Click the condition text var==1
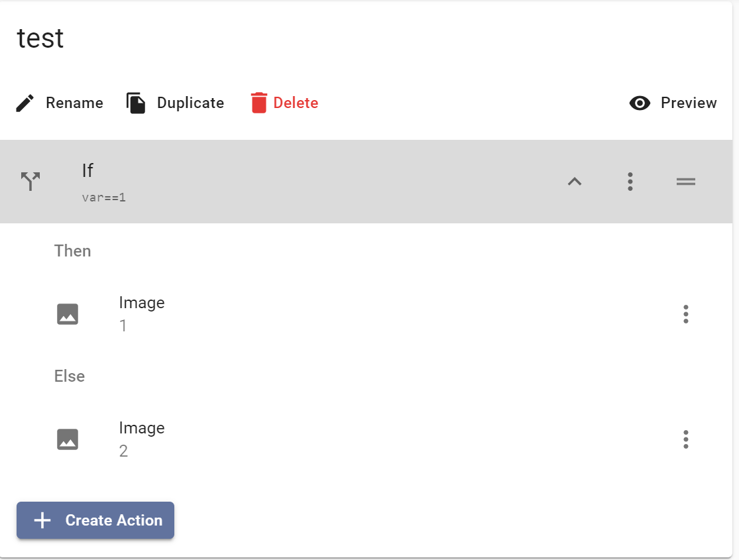 point(103,197)
